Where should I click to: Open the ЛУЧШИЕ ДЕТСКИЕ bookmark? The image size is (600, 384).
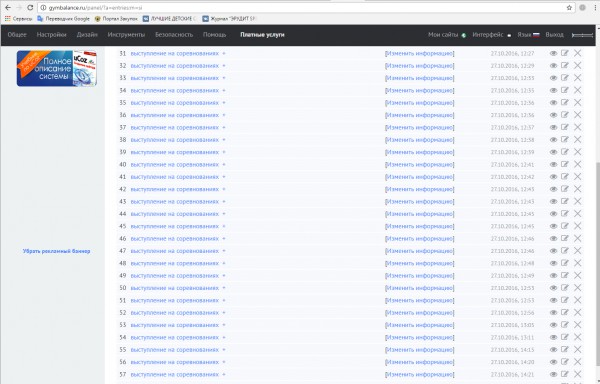169,18
